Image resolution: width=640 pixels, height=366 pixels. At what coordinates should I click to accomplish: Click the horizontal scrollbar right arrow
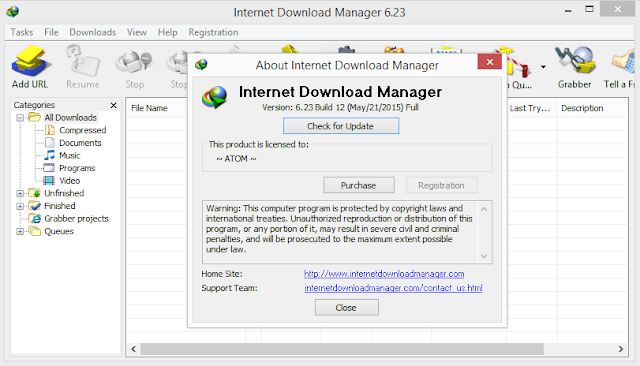pyautogui.click(x=620, y=349)
